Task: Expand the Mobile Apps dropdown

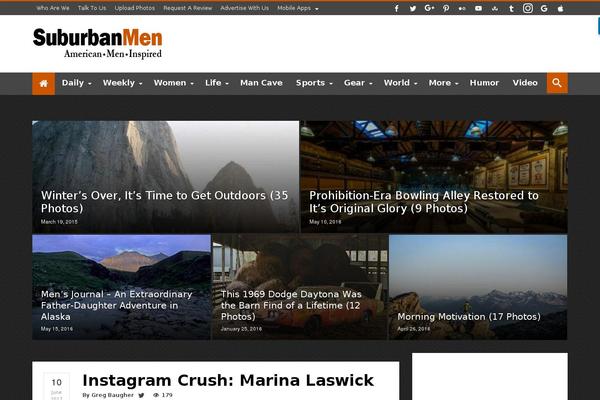Action: (298, 8)
